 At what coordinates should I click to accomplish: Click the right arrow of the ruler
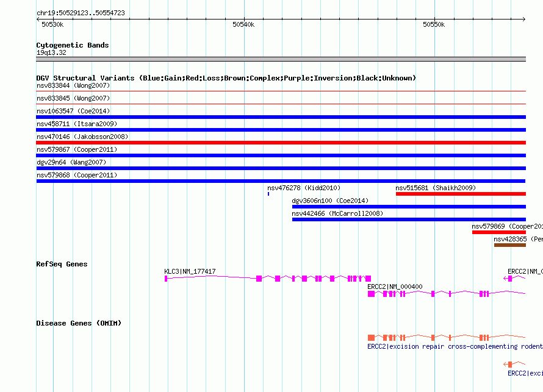click(x=523, y=19)
